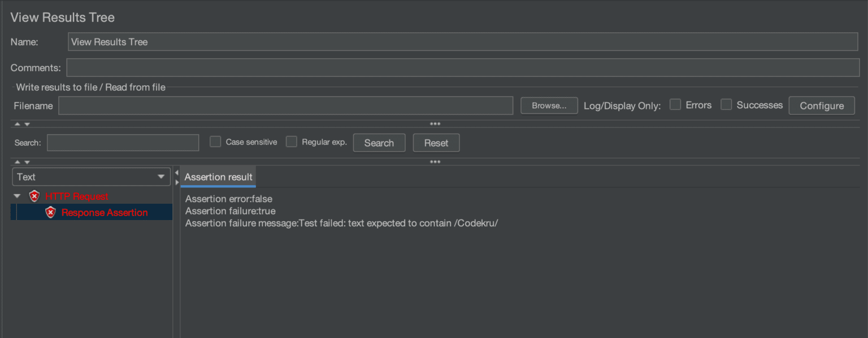The width and height of the screenshot is (868, 338).
Task: Open the Configure dialog button
Action: 822,106
